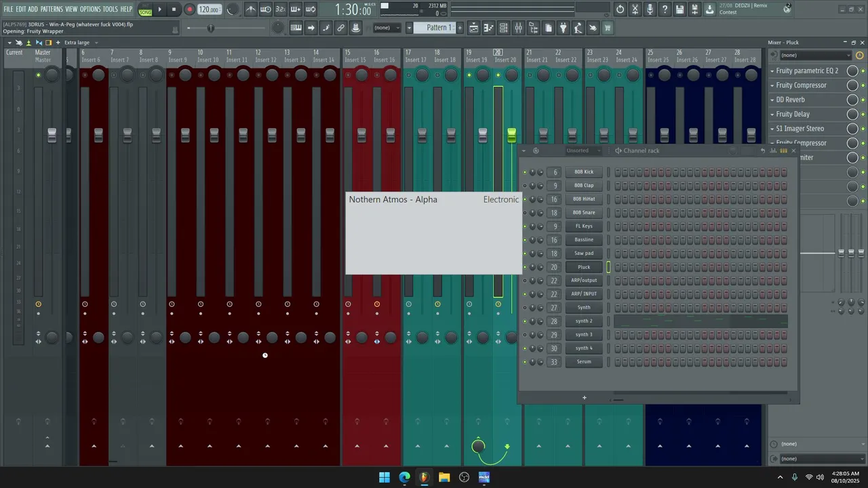The image size is (868, 488).
Task: Mute the Bassline channel LED
Action: (524, 240)
